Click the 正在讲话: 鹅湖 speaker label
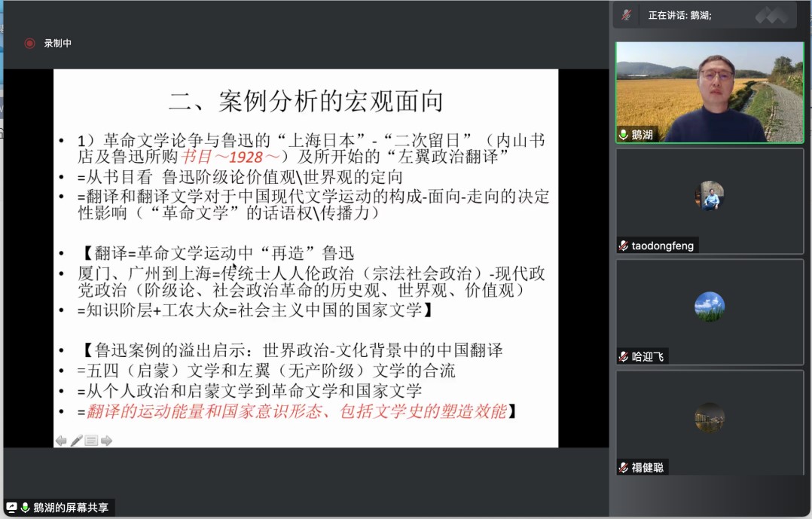This screenshot has width=812, height=519. [x=679, y=14]
